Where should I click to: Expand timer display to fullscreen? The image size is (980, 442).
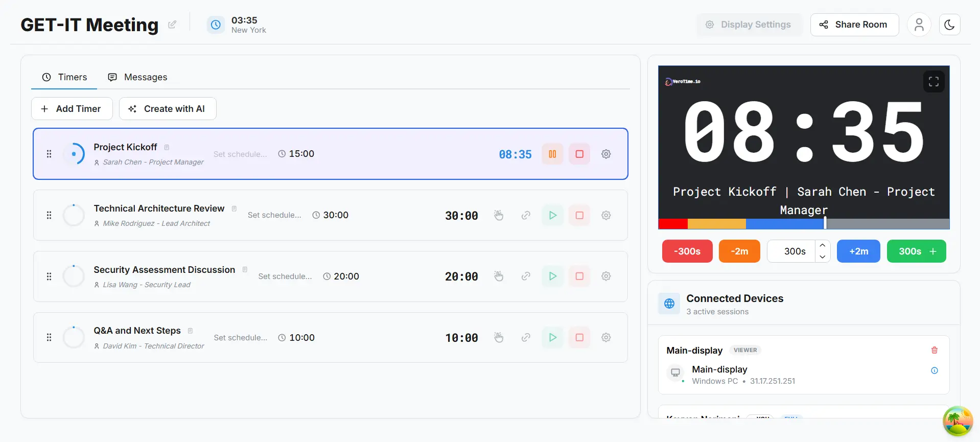(934, 82)
